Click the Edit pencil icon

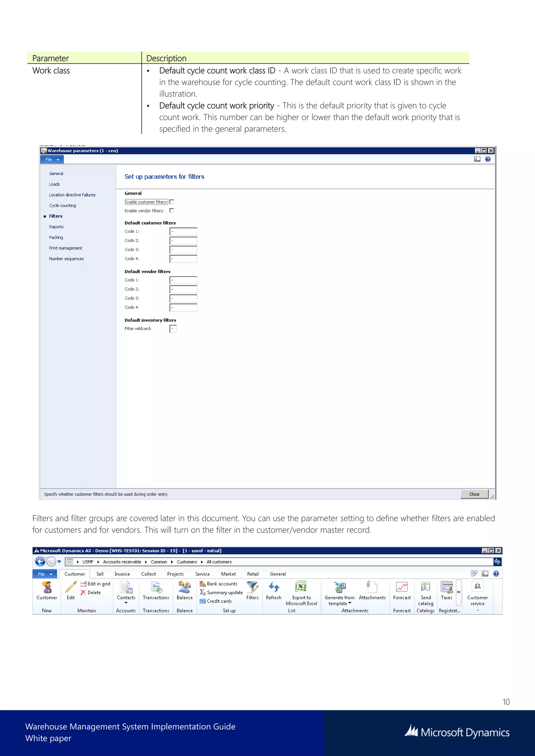pos(71,587)
